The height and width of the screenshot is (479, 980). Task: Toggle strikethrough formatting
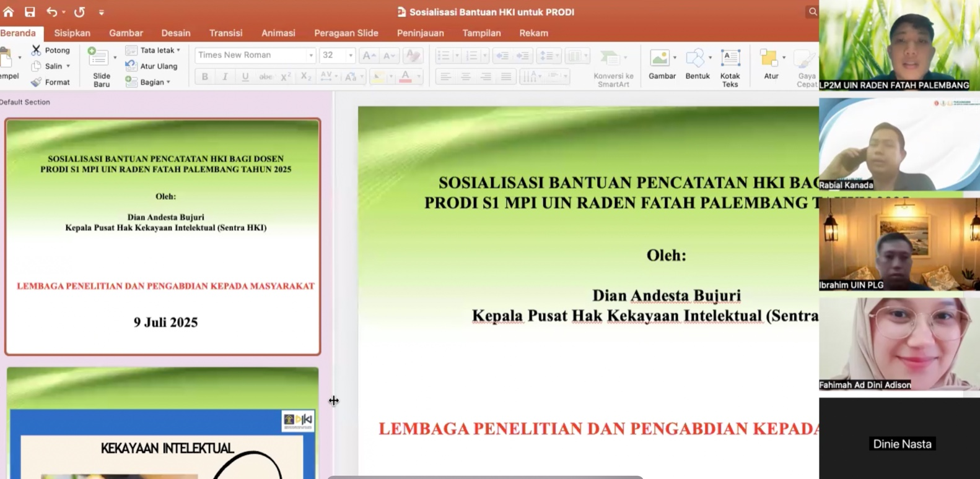click(265, 77)
